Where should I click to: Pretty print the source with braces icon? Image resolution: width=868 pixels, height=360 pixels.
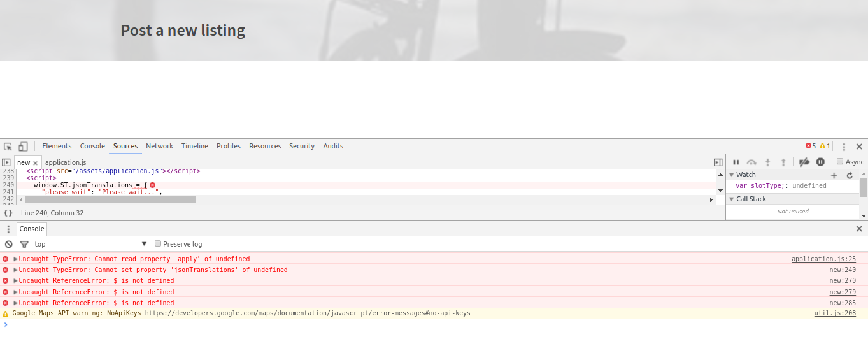[8, 213]
